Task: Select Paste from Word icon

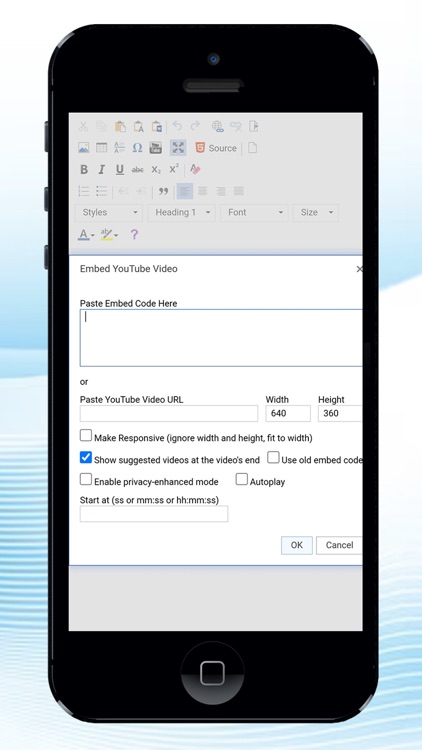Action: tap(156, 126)
